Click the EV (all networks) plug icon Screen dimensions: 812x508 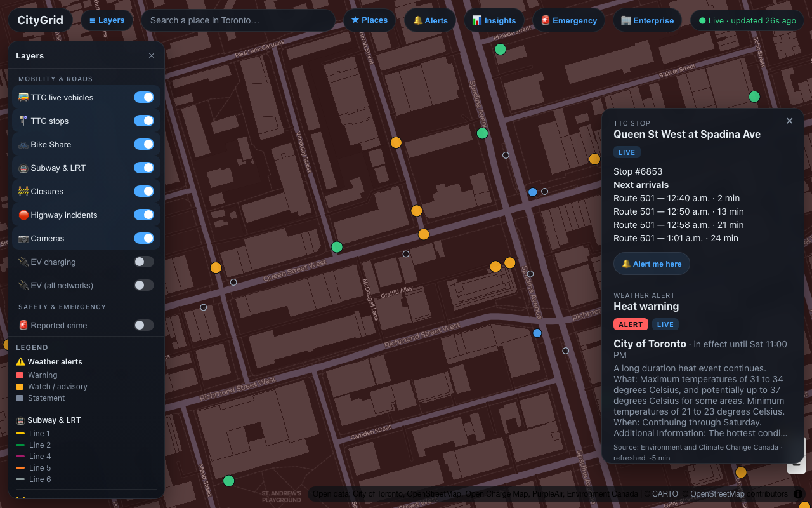tap(23, 285)
